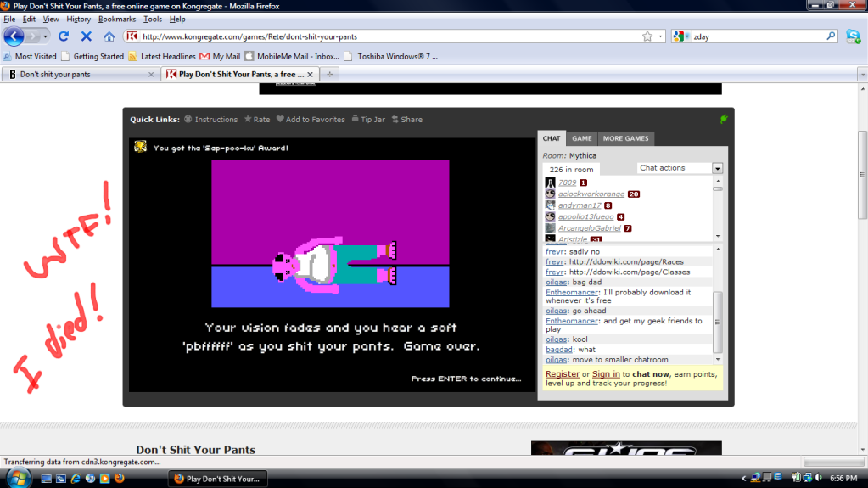The height and width of the screenshot is (488, 868).
Task: Click the search box containing zday
Action: [x=756, y=36]
